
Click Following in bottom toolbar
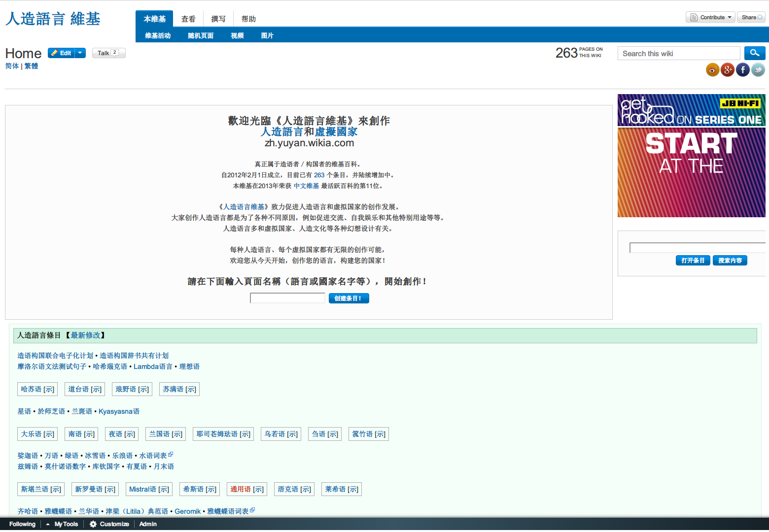tap(22, 524)
